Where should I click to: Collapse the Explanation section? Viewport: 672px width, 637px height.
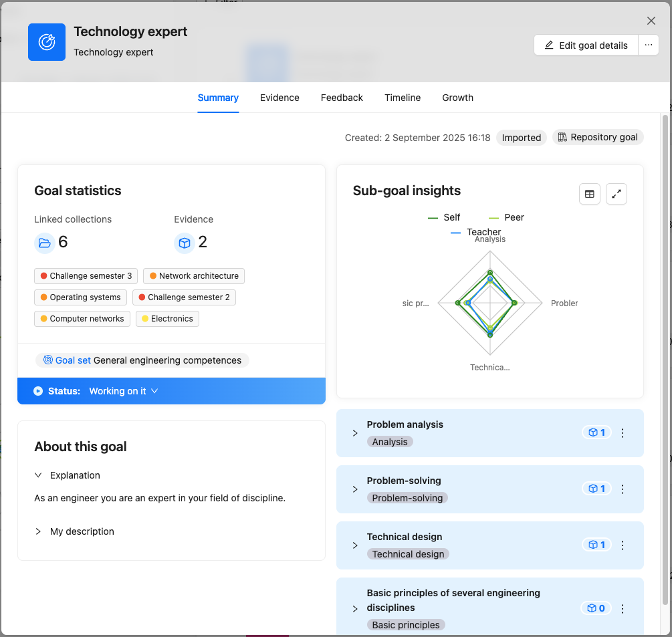coord(38,475)
